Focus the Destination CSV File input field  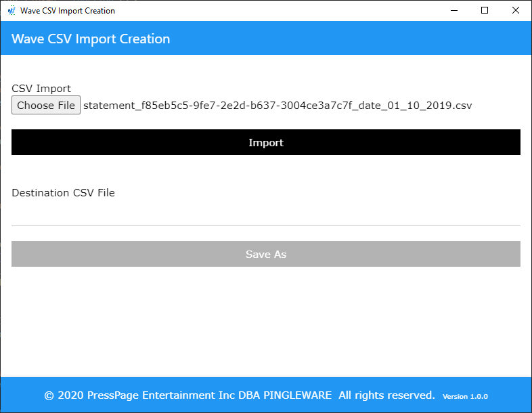[x=266, y=215]
